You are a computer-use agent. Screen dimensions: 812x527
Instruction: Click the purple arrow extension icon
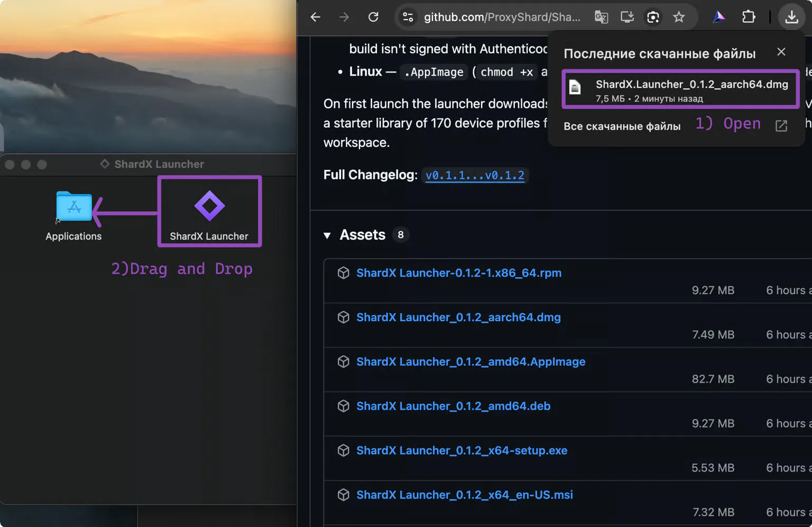719,17
